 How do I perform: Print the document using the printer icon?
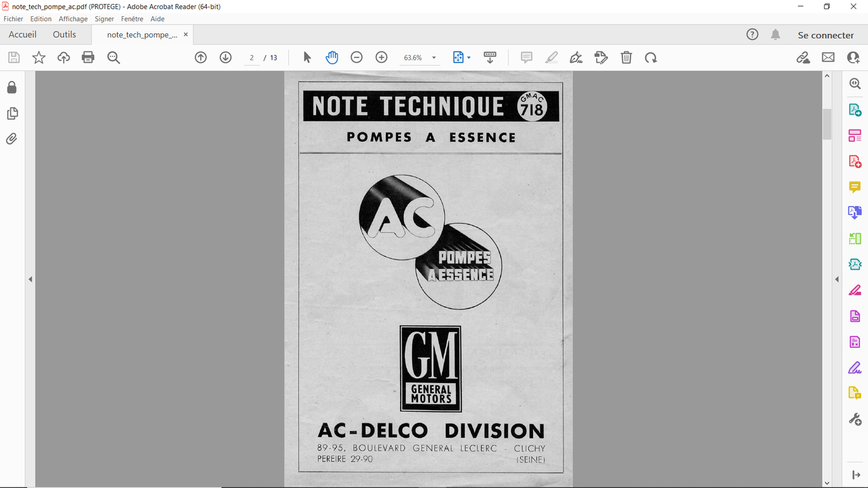click(x=88, y=58)
